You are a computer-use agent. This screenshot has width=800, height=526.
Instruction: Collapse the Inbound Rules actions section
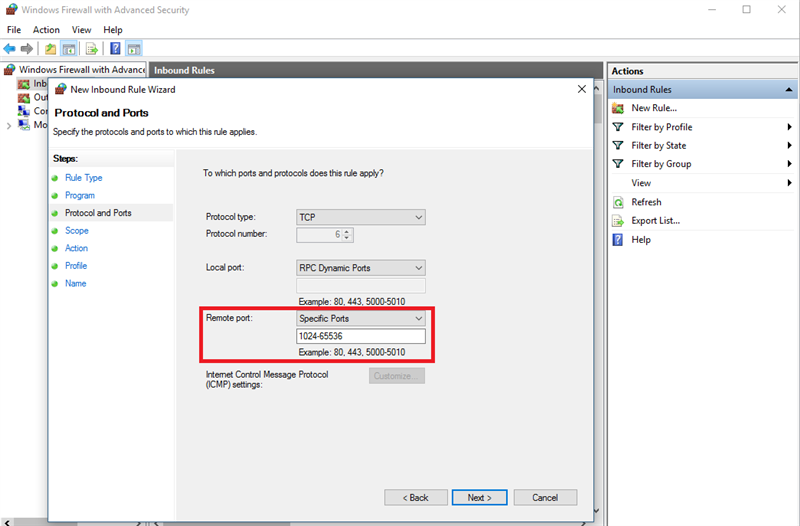[788, 90]
